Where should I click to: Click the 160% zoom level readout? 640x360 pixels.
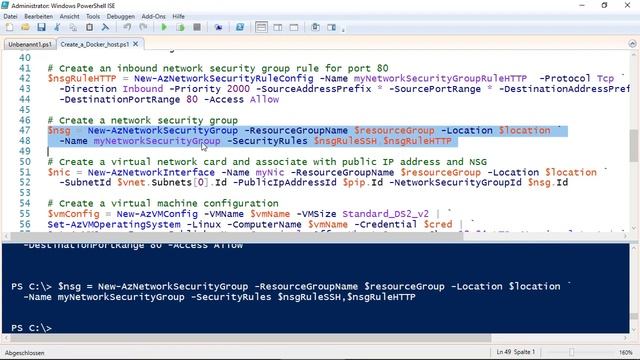coord(625,352)
